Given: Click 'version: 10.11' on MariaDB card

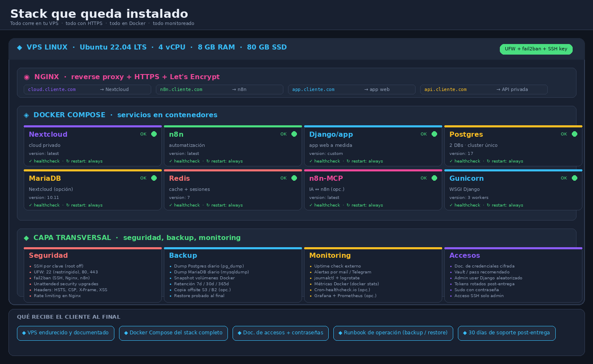Looking at the screenshot, I should click(44, 198).
